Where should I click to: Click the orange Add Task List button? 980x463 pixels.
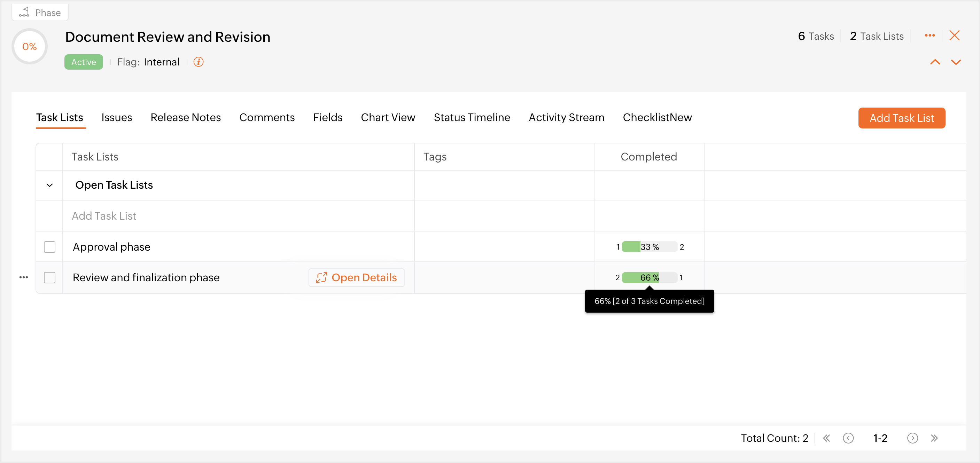(901, 118)
